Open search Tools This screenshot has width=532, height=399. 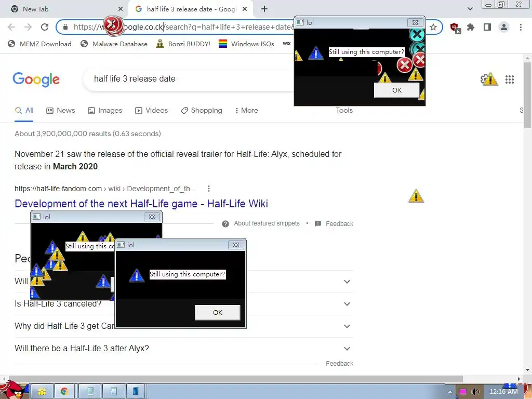click(x=344, y=111)
